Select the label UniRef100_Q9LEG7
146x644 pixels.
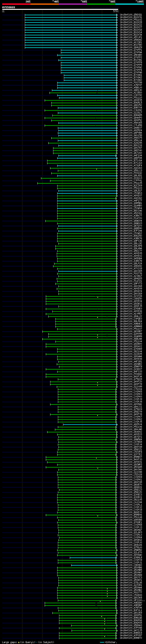pos(131,191)
